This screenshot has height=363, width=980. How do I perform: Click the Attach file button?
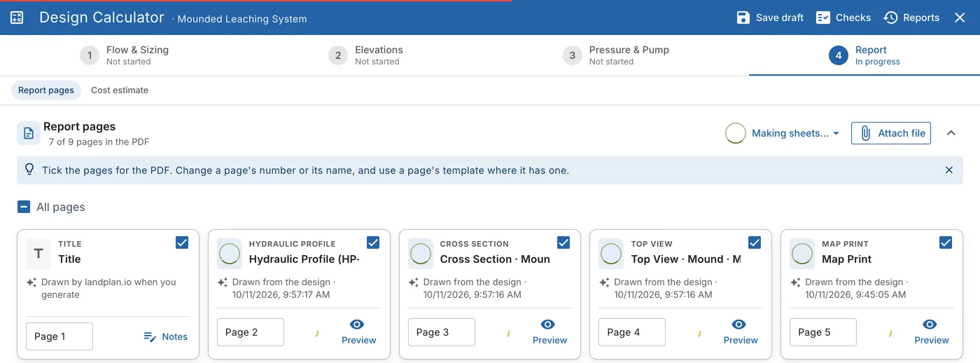tap(891, 133)
